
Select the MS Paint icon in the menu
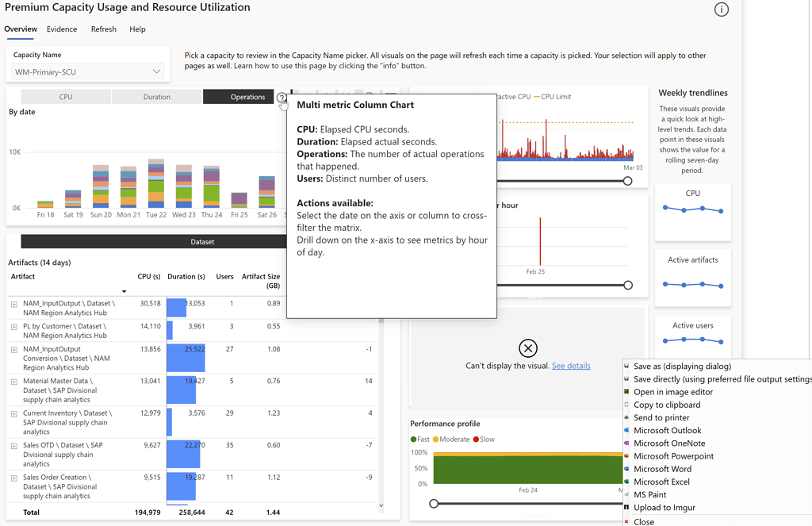(626, 494)
